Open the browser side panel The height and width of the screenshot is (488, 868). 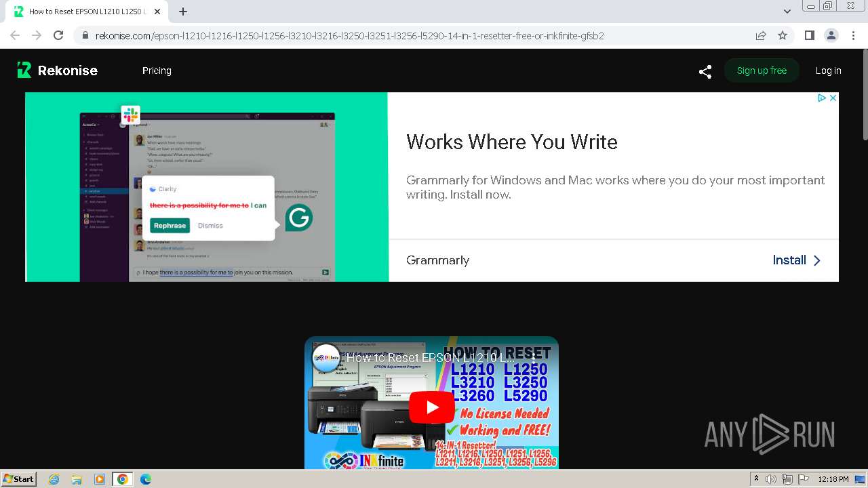click(x=809, y=35)
